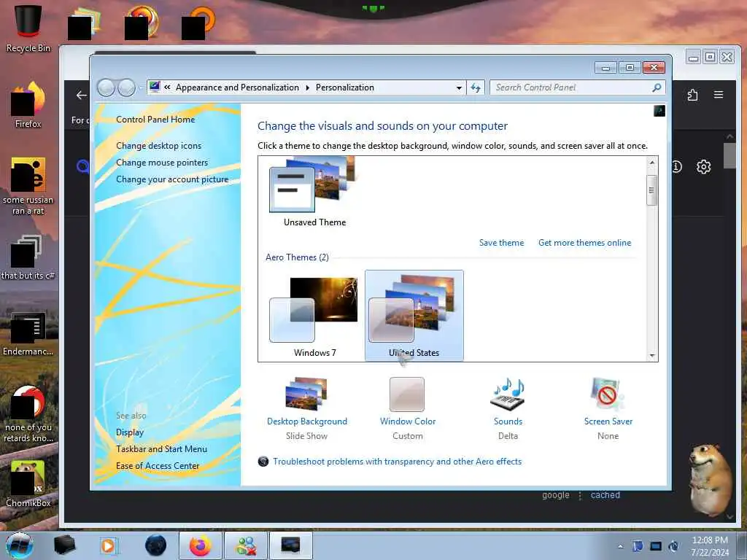Click the google link in browser page
The width and height of the screenshot is (747, 560).
click(555, 495)
